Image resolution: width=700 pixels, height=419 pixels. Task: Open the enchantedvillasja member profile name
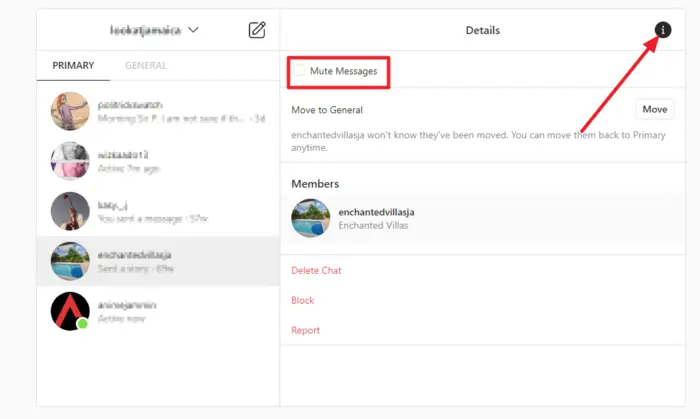pos(376,212)
